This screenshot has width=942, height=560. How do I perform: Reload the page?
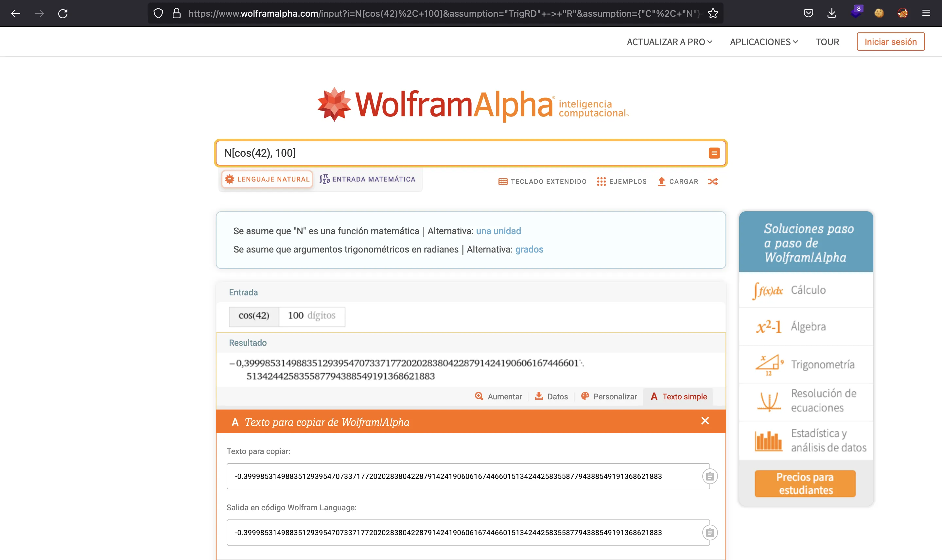coord(63,14)
